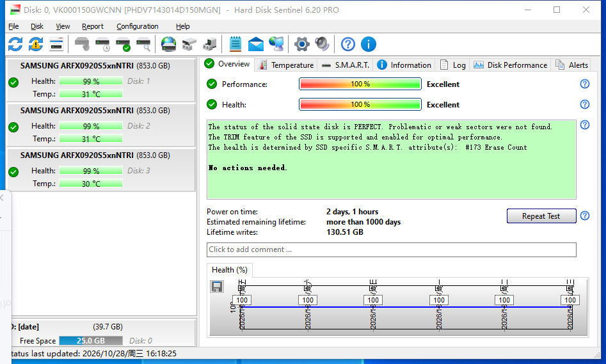Click the Free Space 25.0 GB bar
This screenshot has width=606, height=364.
coord(91,341)
